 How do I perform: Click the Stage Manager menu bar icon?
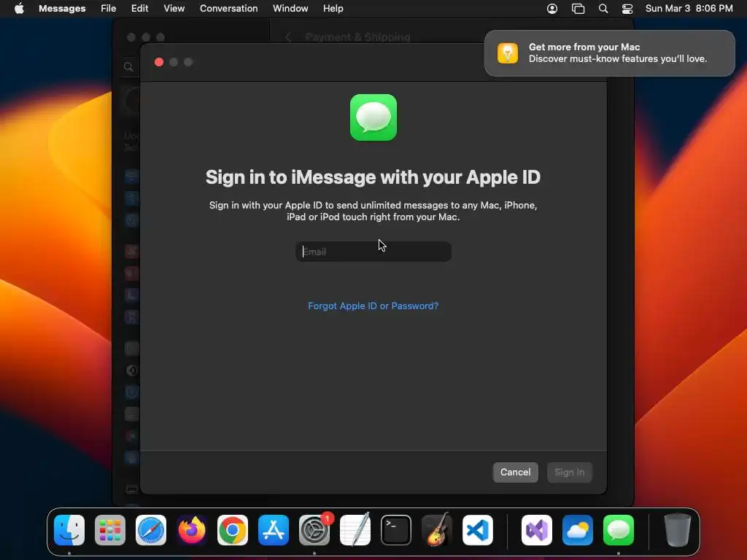pyautogui.click(x=578, y=9)
